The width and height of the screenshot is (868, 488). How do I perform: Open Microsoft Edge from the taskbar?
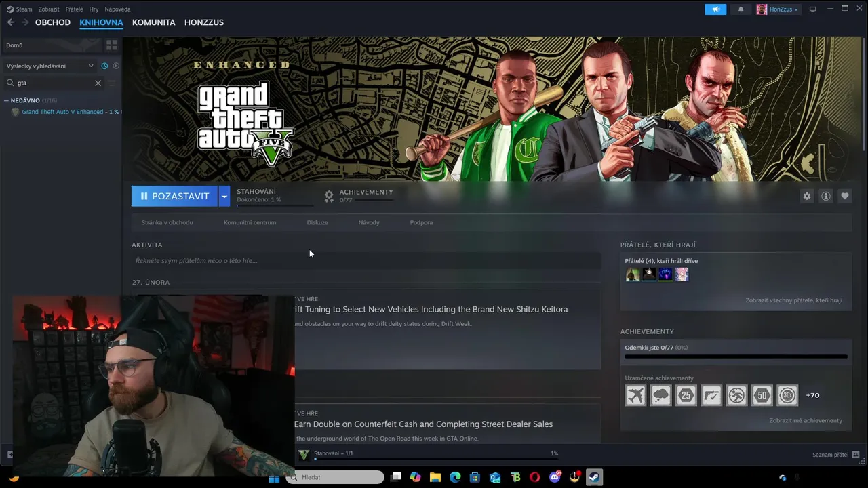(455, 477)
